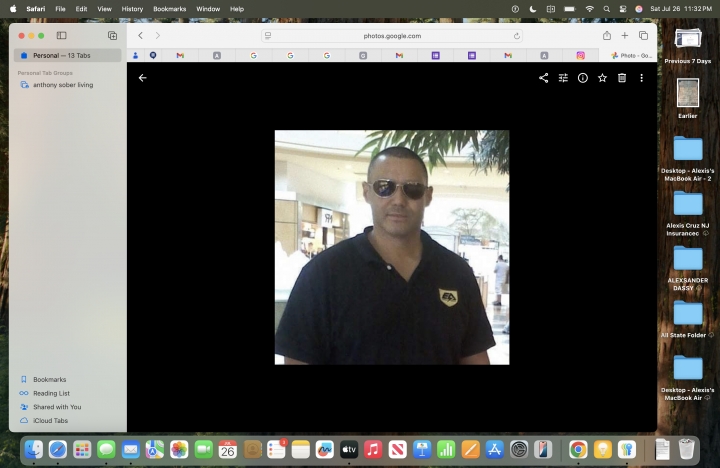Click the new tab group icon in the sidebar
This screenshot has height=468, width=720.
pos(112,35)
